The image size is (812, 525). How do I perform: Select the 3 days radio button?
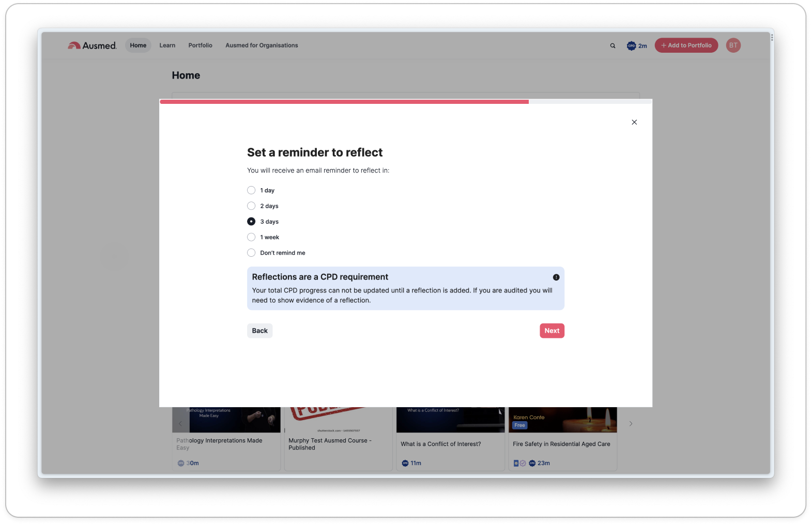click(x=251, y=221)
